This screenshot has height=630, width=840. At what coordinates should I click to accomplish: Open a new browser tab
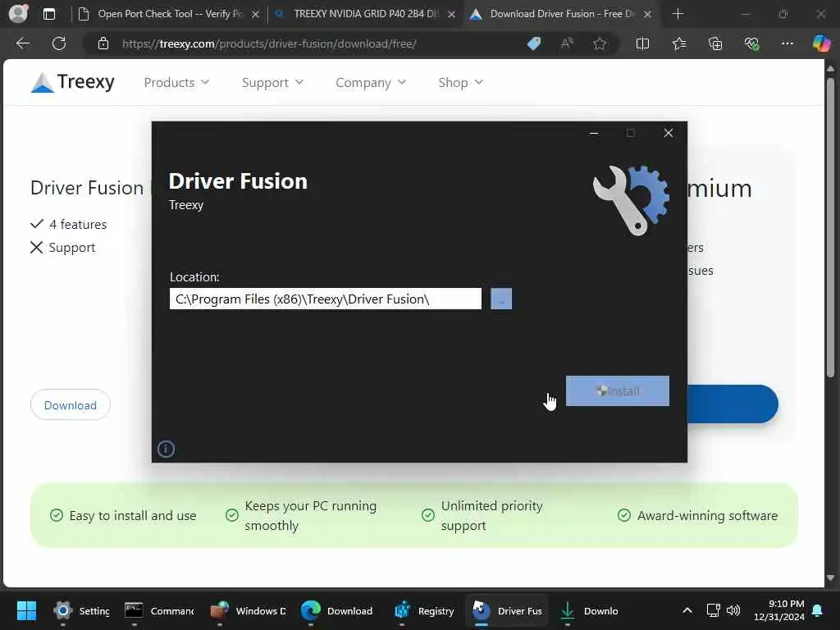[x=678, y=14]
